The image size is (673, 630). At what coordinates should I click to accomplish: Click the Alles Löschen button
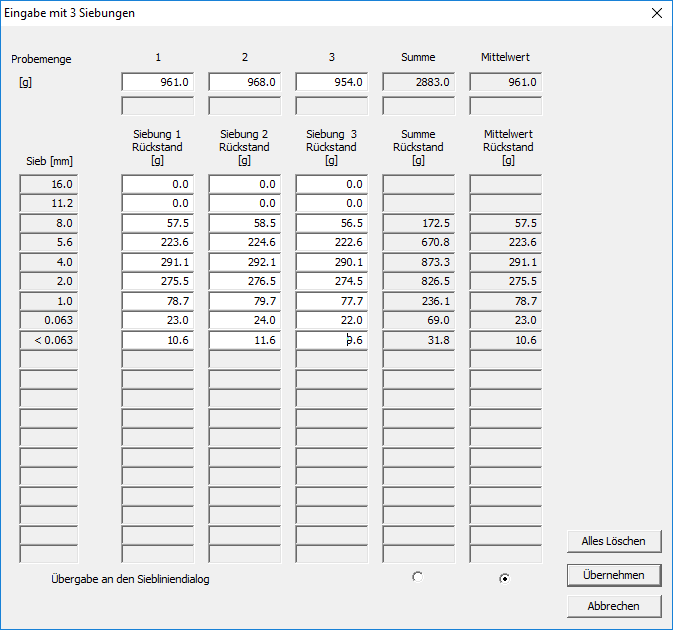[x=614, y=541]
